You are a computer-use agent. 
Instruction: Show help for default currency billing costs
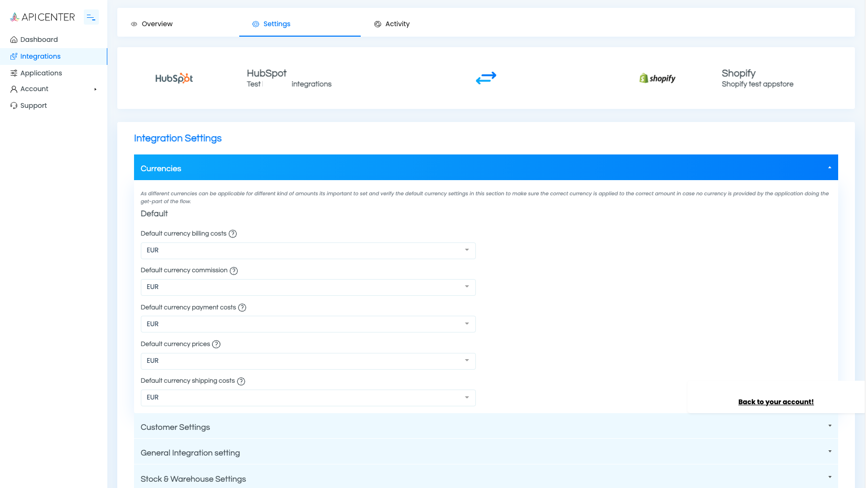tap(233, 234)
